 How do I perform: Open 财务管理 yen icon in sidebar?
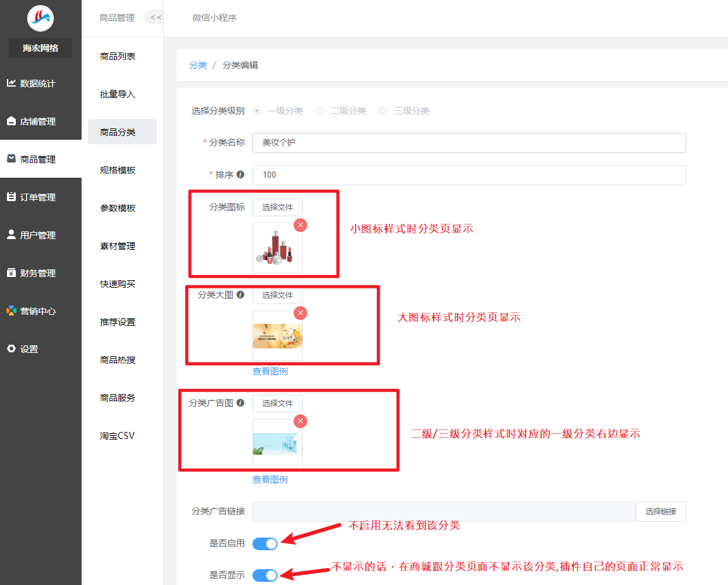[x=11, y=273]
